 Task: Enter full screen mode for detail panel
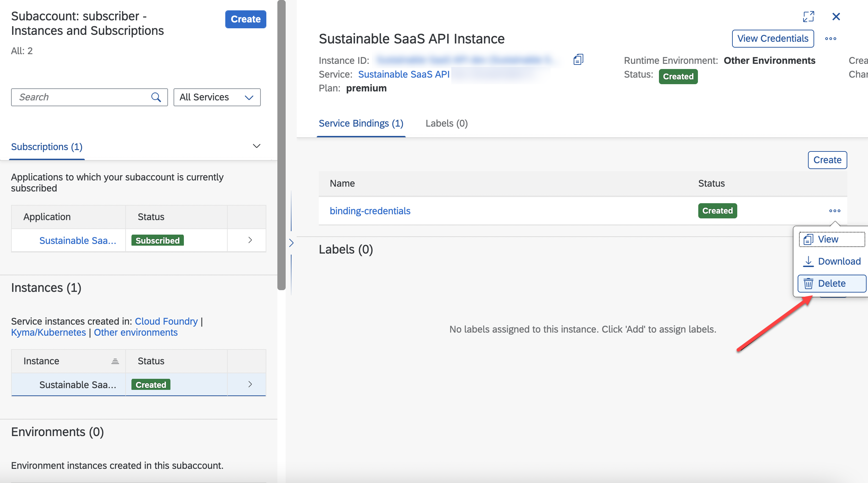coord(808,17)
